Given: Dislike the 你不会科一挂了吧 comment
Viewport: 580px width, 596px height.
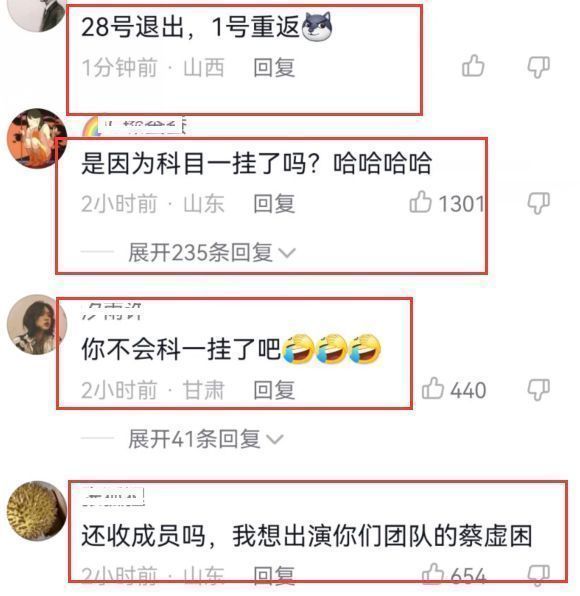Looking at the screenshot, I should [539, 389].
